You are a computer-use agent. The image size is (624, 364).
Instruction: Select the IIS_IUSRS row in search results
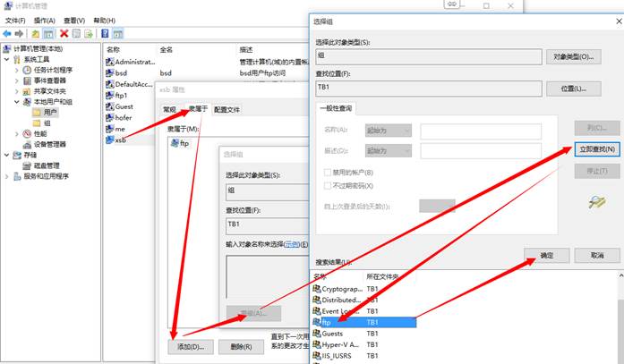(363, 356)
